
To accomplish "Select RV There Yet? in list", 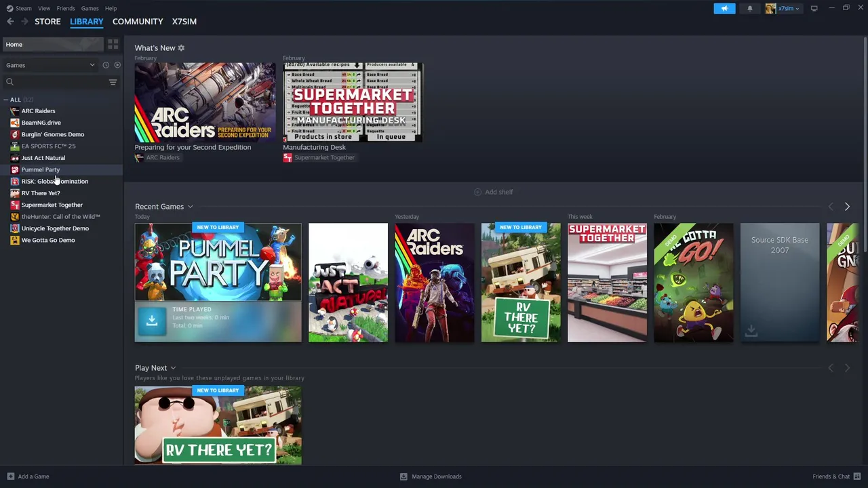I will coord(40,193).
